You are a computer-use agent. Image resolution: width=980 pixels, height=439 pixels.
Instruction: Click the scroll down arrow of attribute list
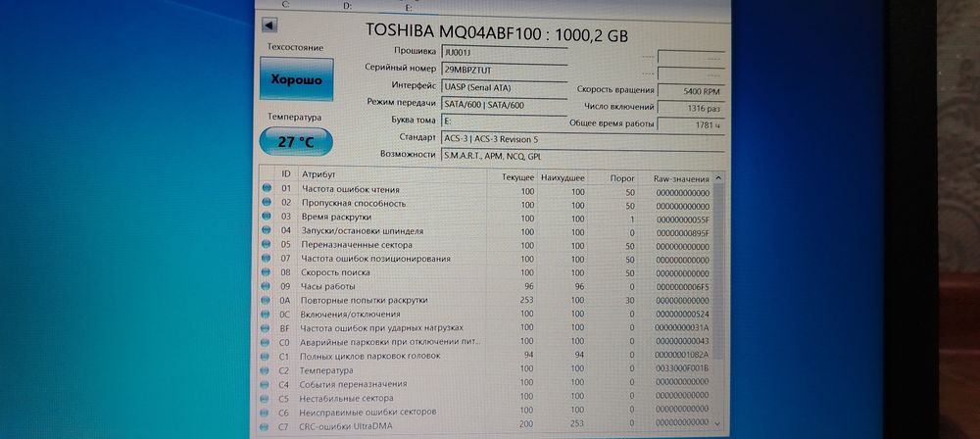[717, 422]
